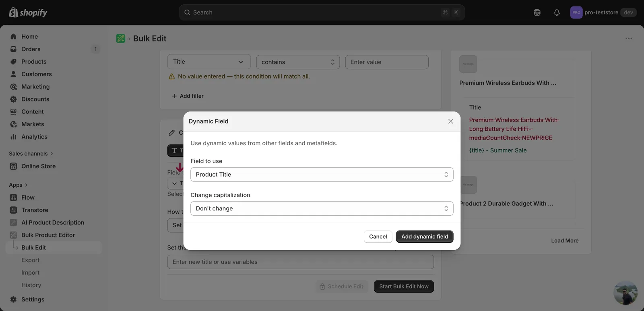The height and width of the screenshot is (311, 644).
Task: Open pro-teststore account menu
Action: (603, 12)
